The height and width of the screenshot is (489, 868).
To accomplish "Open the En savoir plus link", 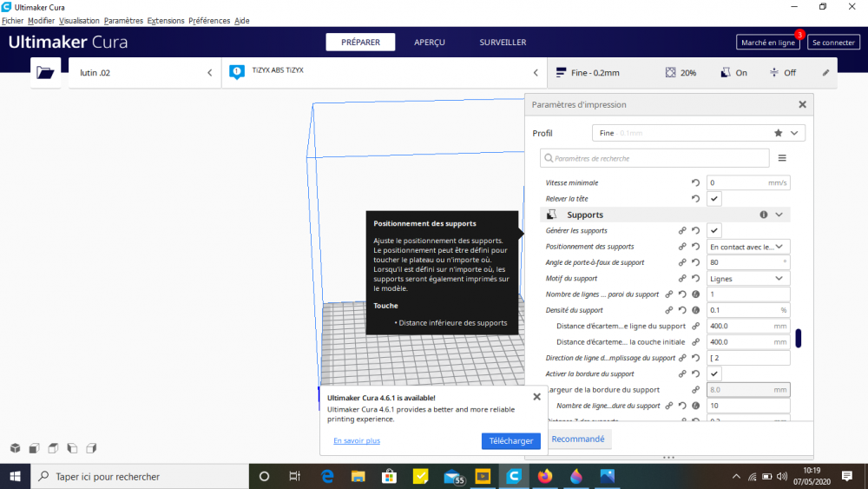I will pyautogui.click(x=357, y=441).
